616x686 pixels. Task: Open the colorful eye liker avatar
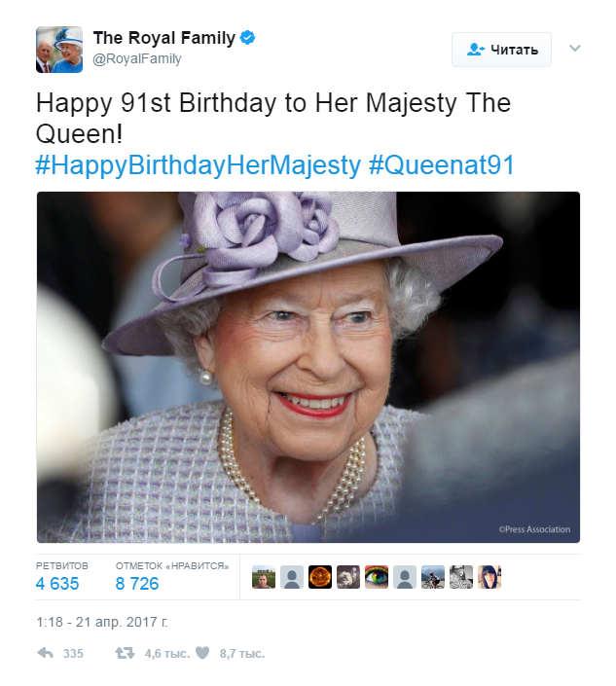point(377,577)
